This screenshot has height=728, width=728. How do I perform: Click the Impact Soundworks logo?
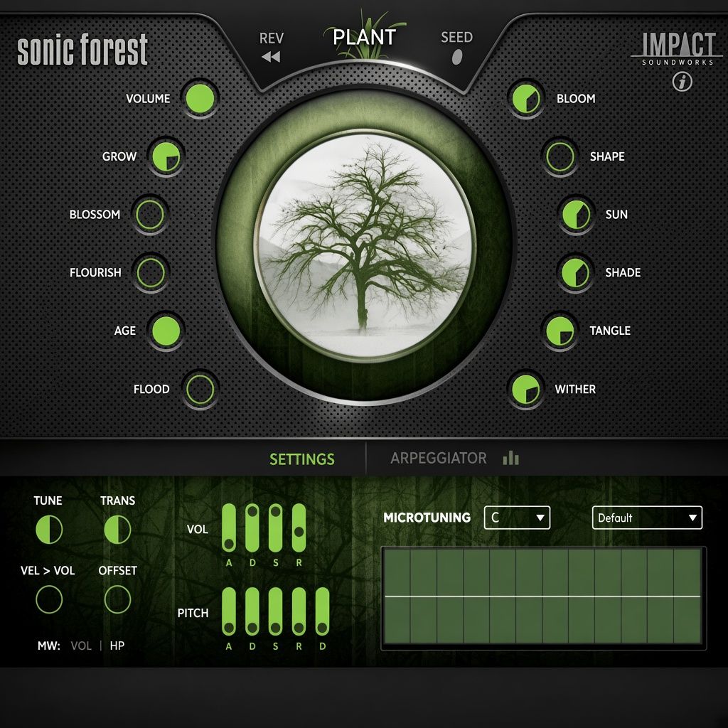coord(677,49)
